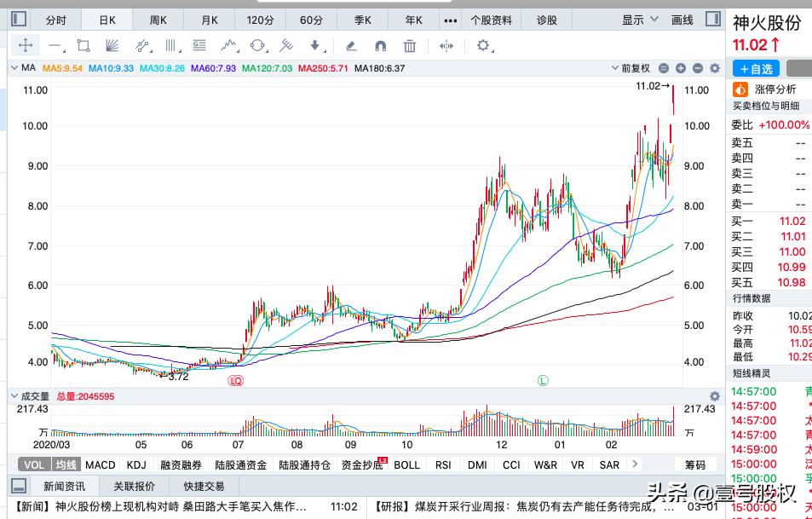This screenshot has height=519, width=812.
Task: Select the crosshair move cursor tool
Action: [x=26, y=46]
